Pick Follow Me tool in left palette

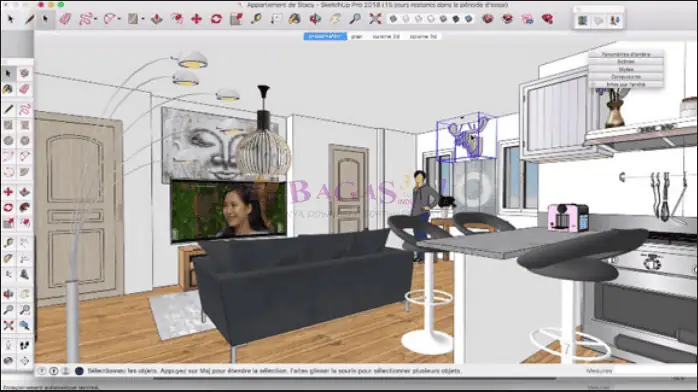tap(24, 207)
